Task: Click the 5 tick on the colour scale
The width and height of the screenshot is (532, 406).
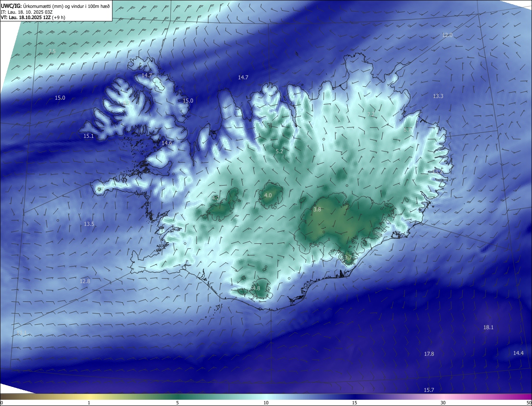Action: click(x=177, y=403)
